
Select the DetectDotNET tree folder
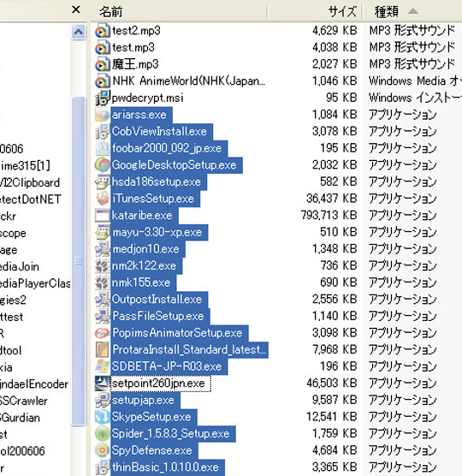30,199
